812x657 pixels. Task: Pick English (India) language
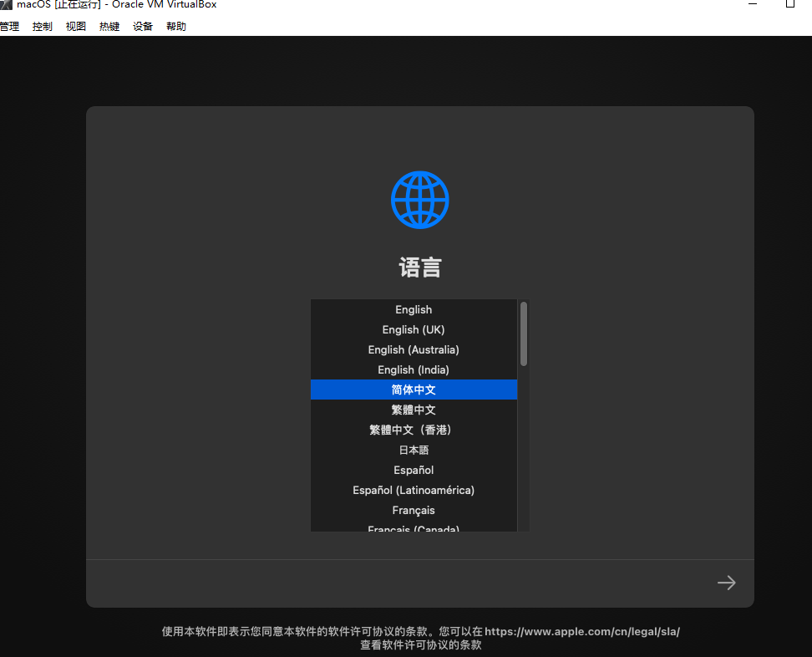(x=414, y=370)
